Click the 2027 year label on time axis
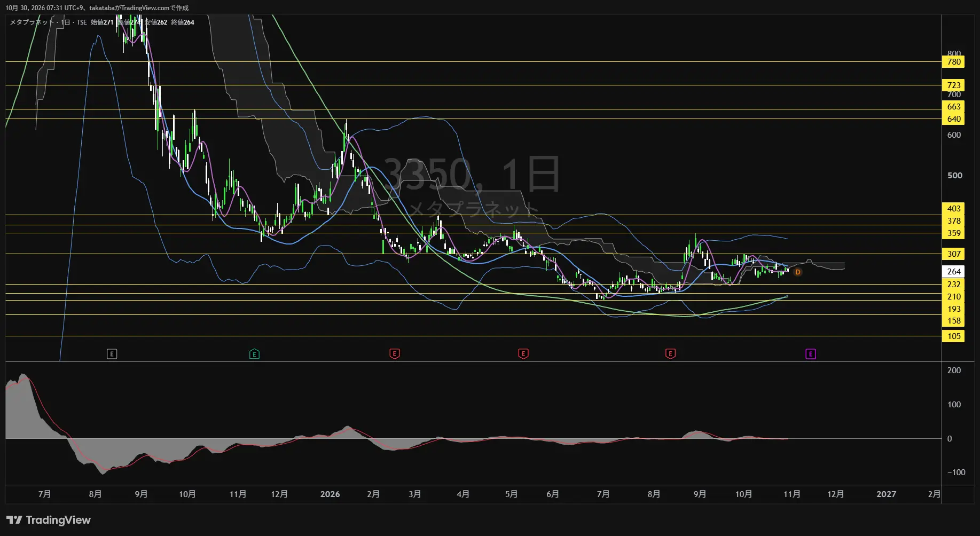The width and height of the screenshot is (980, 536). pyautogui.click(x=886, y=494)
